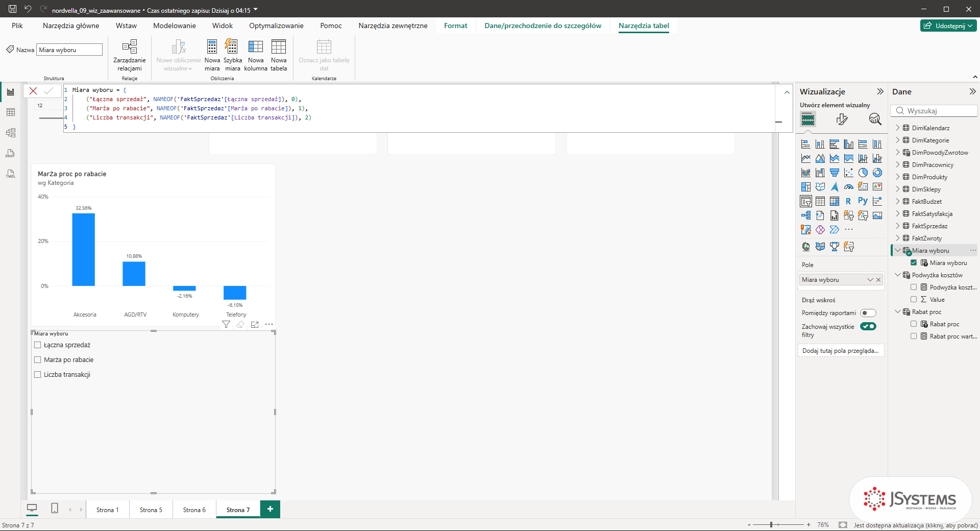Choose the gauge visual
The height and width of the screenshot is (531, 980).
[848, 187]
